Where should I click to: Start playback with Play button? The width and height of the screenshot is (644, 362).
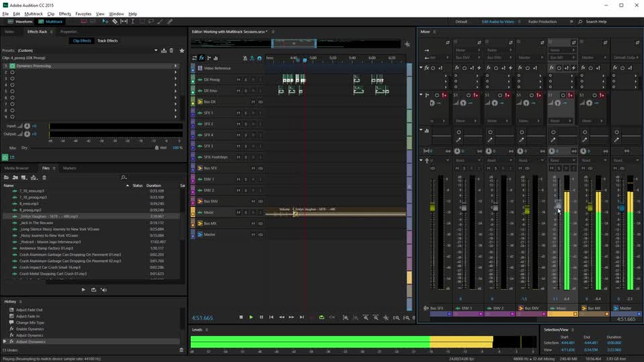[x=251, y=317]
